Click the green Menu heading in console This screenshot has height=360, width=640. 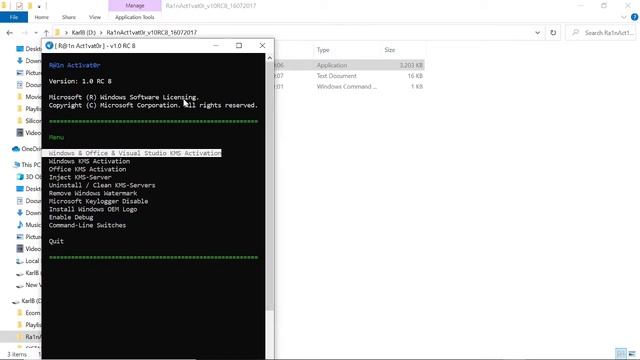point(56,138)
